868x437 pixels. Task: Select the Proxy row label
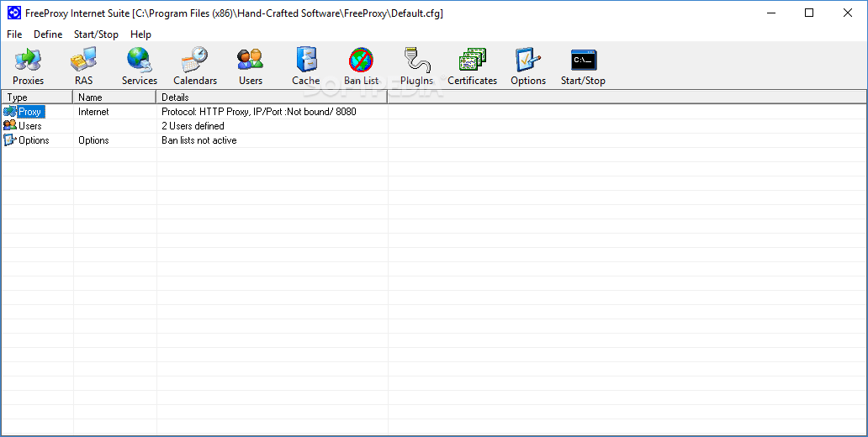pyautogui.click(x=30, y=112)
